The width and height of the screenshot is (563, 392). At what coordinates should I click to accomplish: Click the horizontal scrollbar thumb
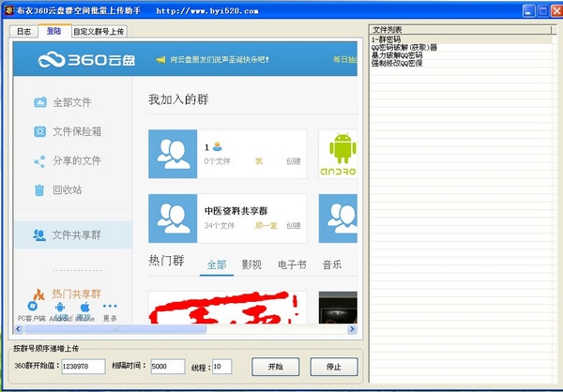tap(114, 329)
